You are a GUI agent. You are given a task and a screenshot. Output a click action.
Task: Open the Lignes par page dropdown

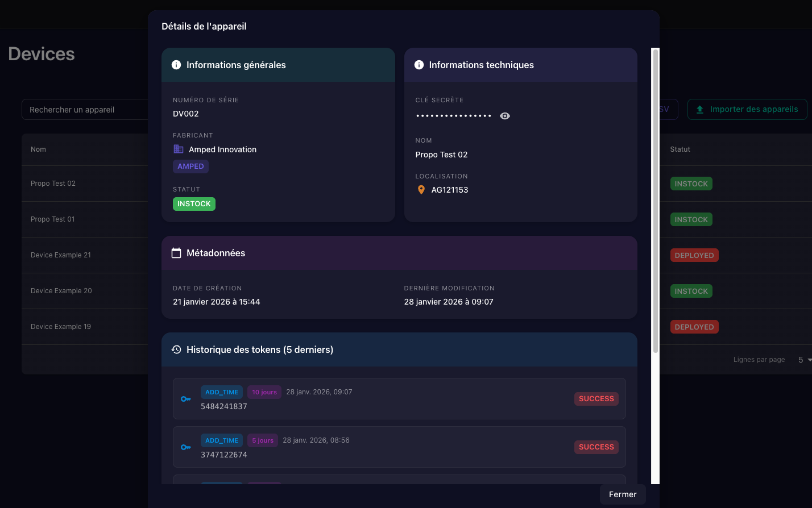click(x=804, y=360)
